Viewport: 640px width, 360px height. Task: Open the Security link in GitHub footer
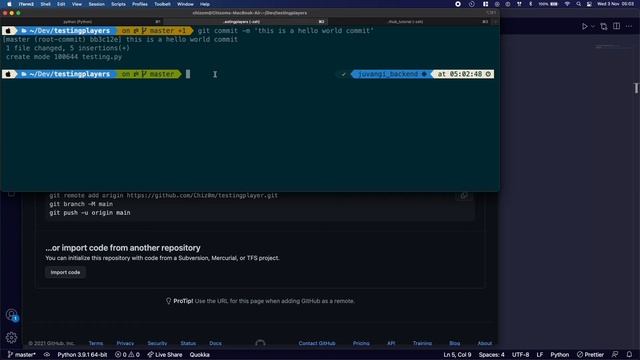coord(157,343)
